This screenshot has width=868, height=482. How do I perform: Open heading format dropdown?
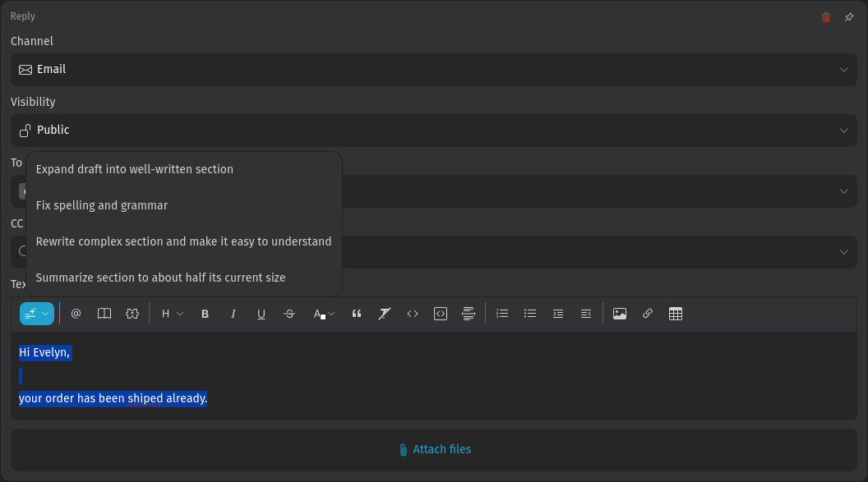coord(172,314)
